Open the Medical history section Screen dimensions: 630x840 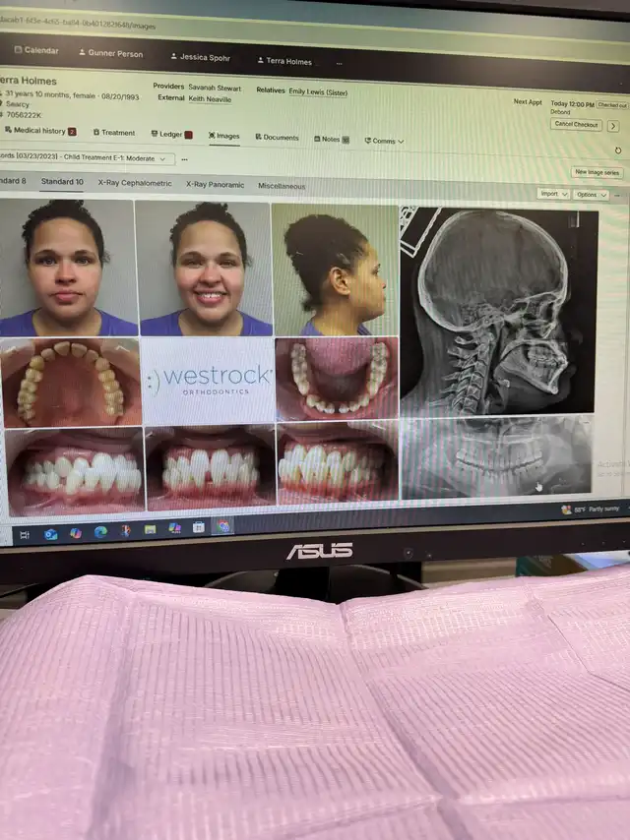pos(39,131)
